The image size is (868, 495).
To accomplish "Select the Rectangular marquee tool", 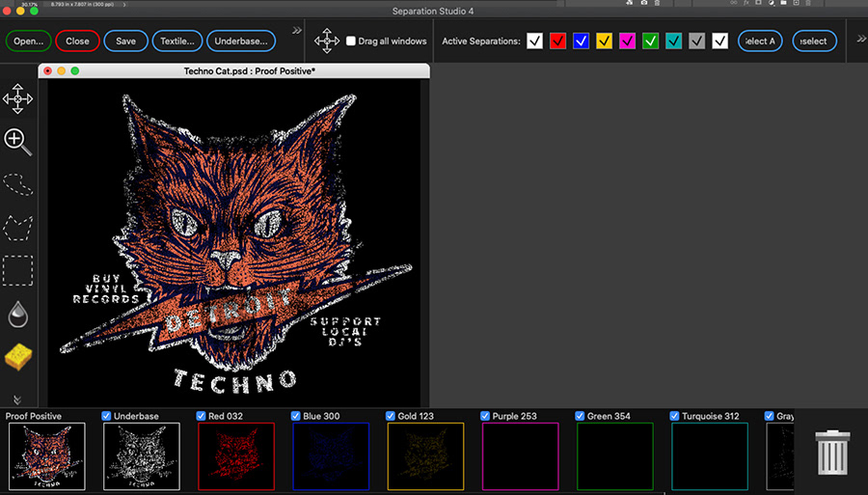I will (17, 271).
